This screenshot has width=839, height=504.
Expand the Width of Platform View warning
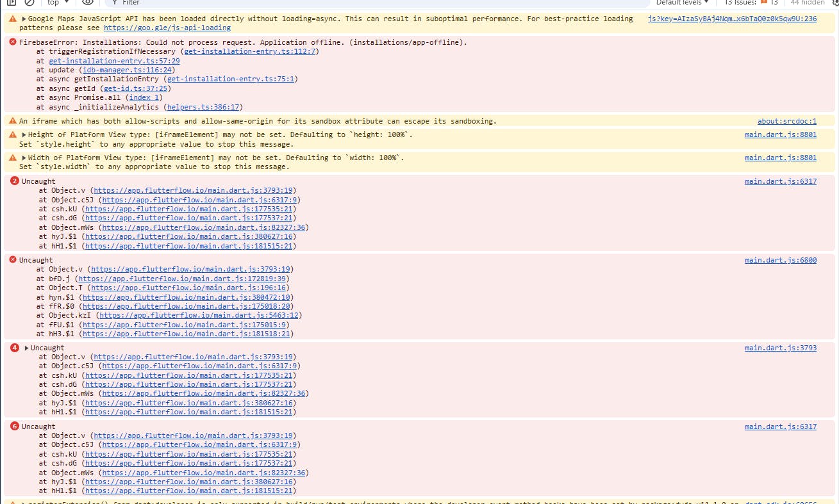(x=24, y=158)
